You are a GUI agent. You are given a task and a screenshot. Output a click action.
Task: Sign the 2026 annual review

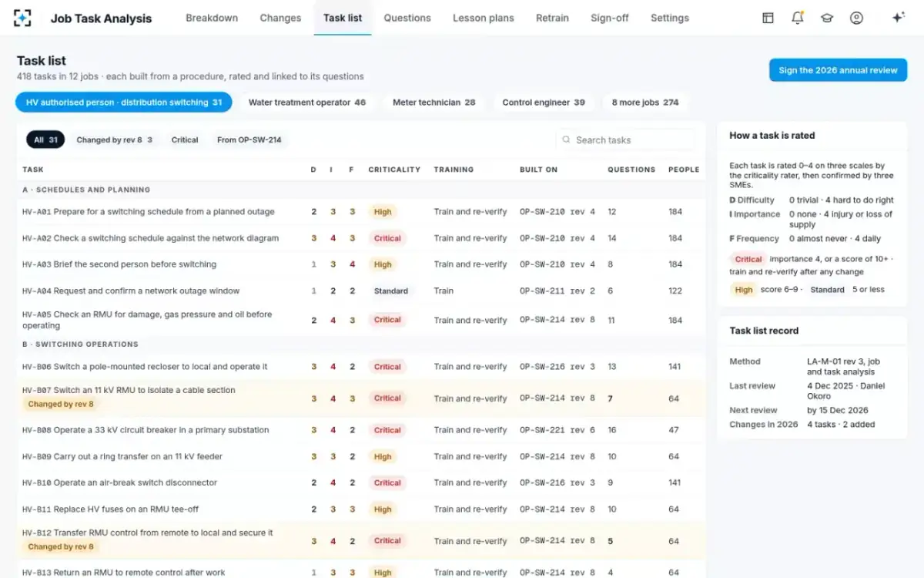838,70
